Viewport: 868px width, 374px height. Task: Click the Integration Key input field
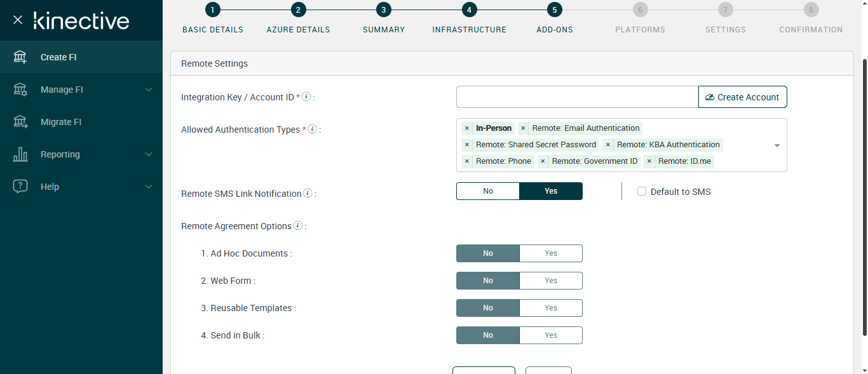point(577,97)
